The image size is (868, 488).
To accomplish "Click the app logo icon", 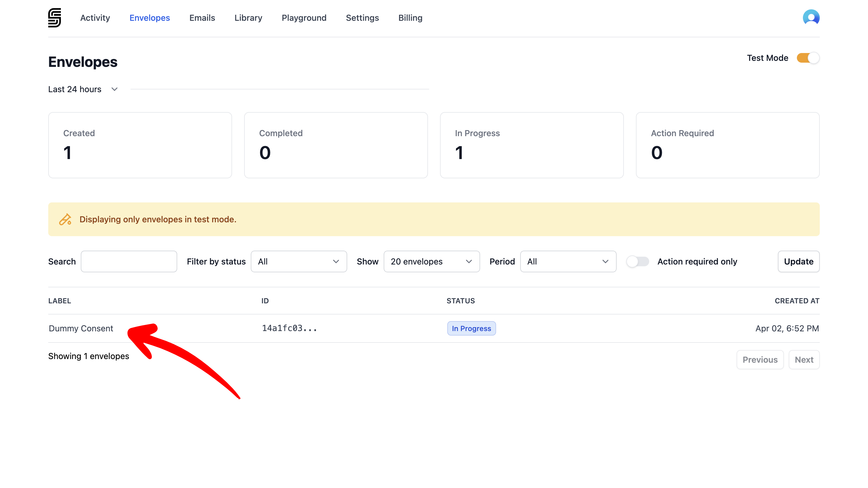I will coord(54,17).
